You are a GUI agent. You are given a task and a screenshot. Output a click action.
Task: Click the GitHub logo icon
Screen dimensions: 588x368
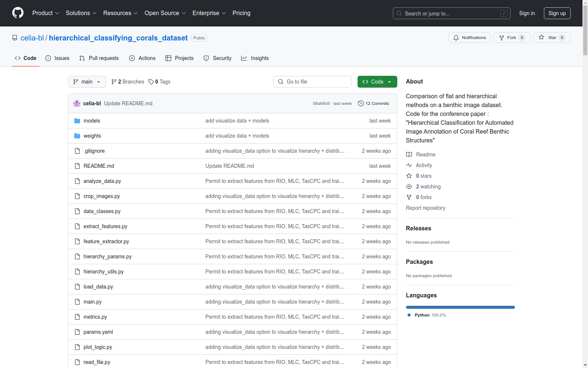[x=18, y=13]
